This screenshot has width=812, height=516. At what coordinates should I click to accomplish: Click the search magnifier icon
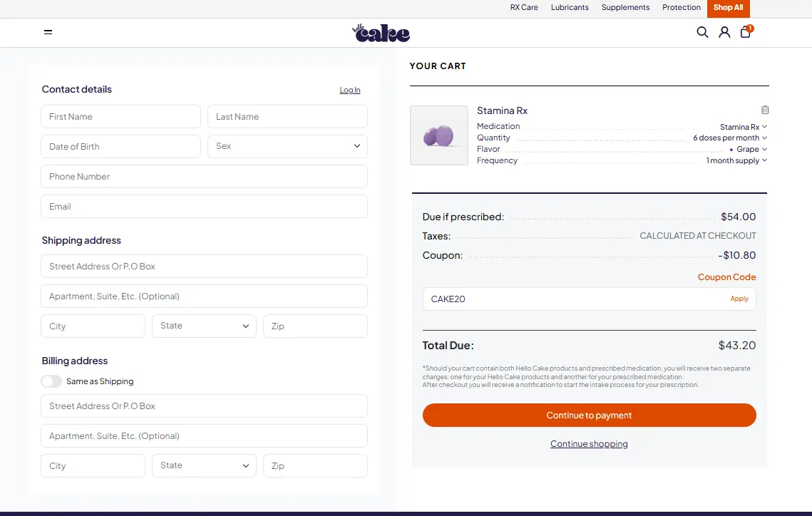(702, 32)
